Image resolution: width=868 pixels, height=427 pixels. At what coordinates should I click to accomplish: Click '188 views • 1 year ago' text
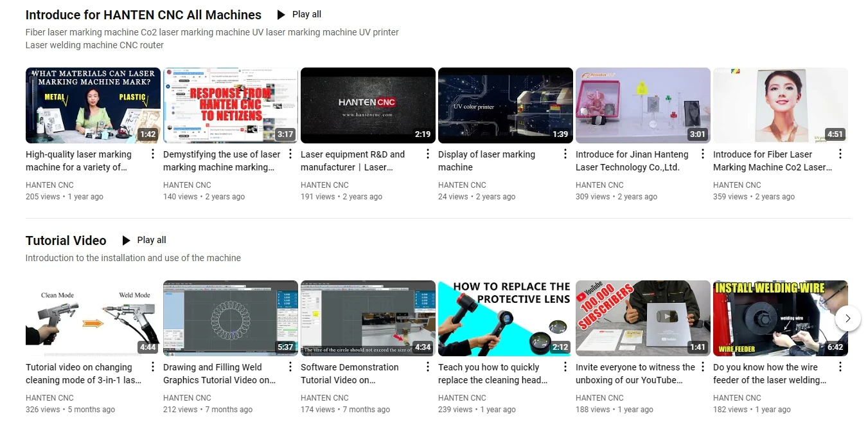click(x=614, y=410)
